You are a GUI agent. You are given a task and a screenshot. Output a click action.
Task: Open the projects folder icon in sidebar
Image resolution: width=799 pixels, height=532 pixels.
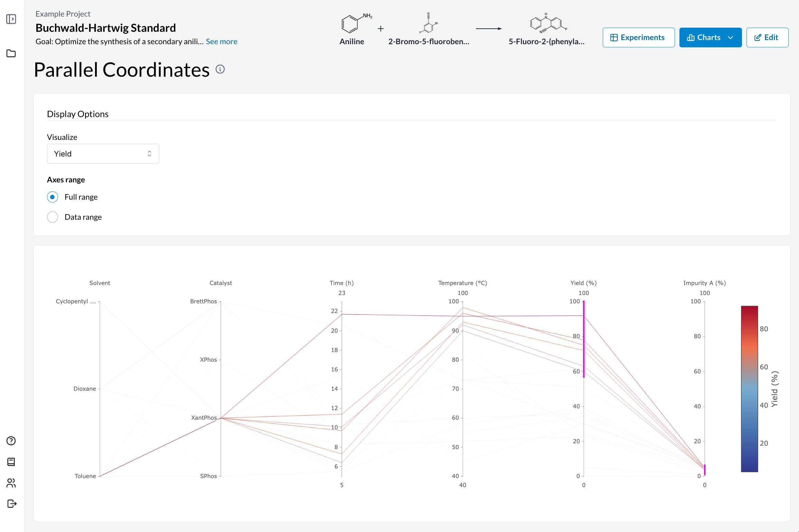click(x=11, y=54)
